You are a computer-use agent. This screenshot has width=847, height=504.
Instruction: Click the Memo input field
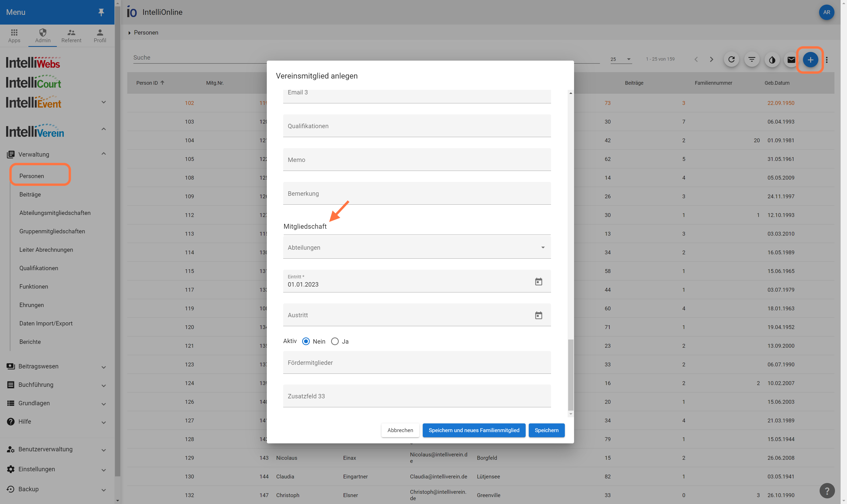[417, 160]
